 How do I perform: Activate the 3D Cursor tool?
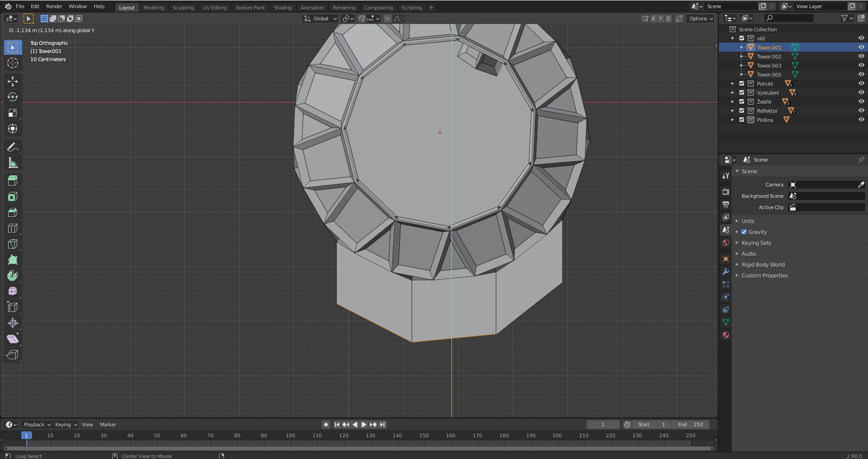coord(13,63)
